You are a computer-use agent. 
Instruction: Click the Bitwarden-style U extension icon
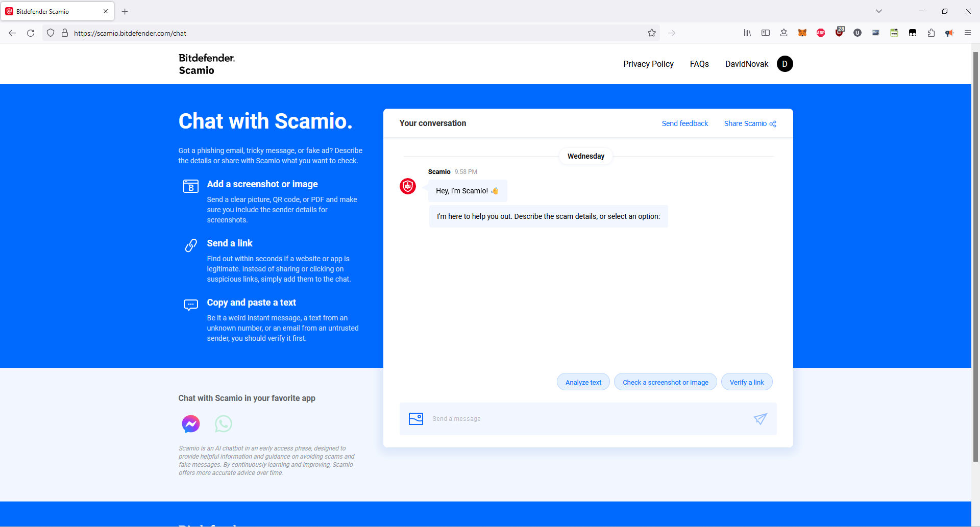click(857, 33)
